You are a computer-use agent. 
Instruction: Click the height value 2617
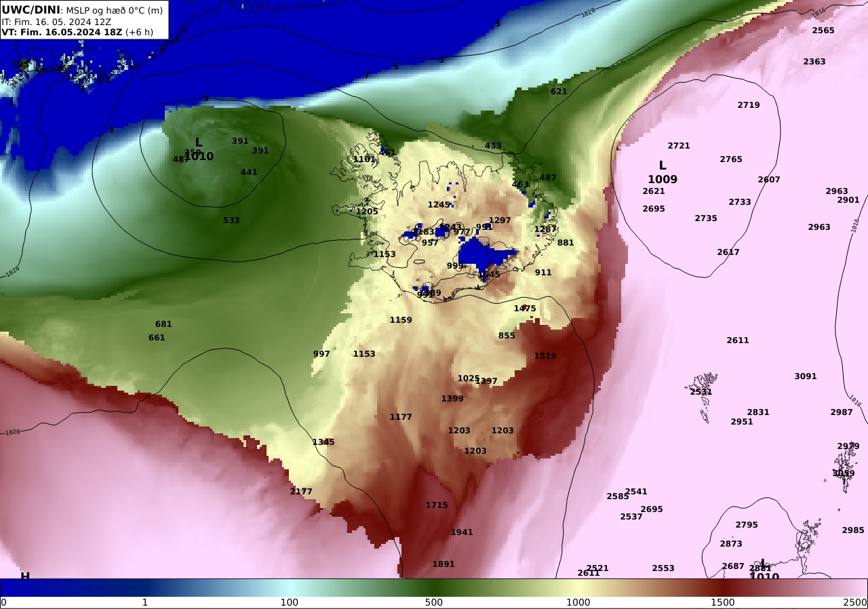tap(728, 252)
